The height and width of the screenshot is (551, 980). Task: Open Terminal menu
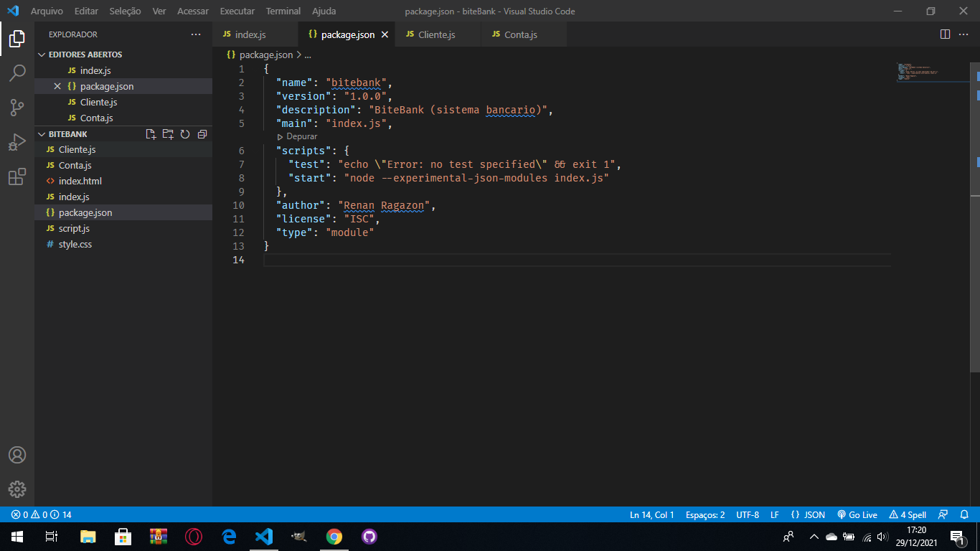[283, 11]
